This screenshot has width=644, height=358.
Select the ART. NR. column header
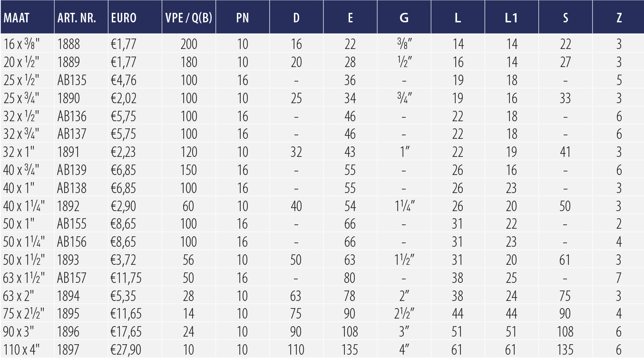[77, 18]
